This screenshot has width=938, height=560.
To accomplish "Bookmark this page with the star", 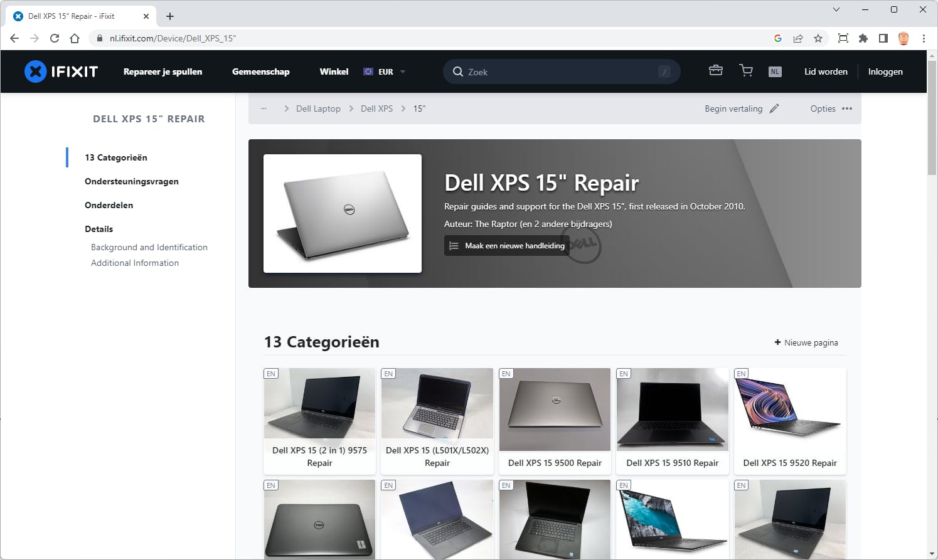I will (x=818, y=38).
